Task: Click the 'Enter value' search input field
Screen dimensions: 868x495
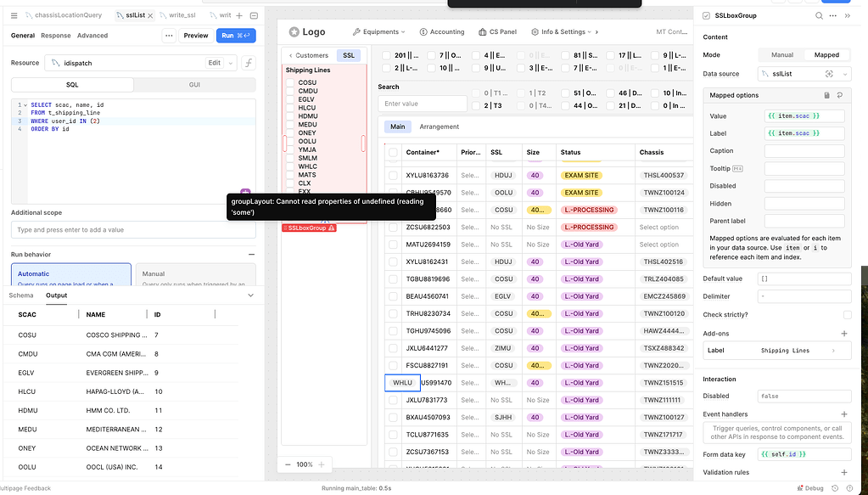Action: click(x=423, y=103)
